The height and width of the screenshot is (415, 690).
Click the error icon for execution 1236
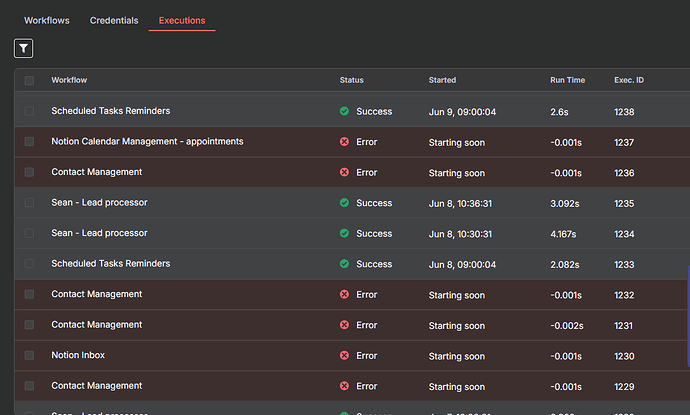point(345,172)
